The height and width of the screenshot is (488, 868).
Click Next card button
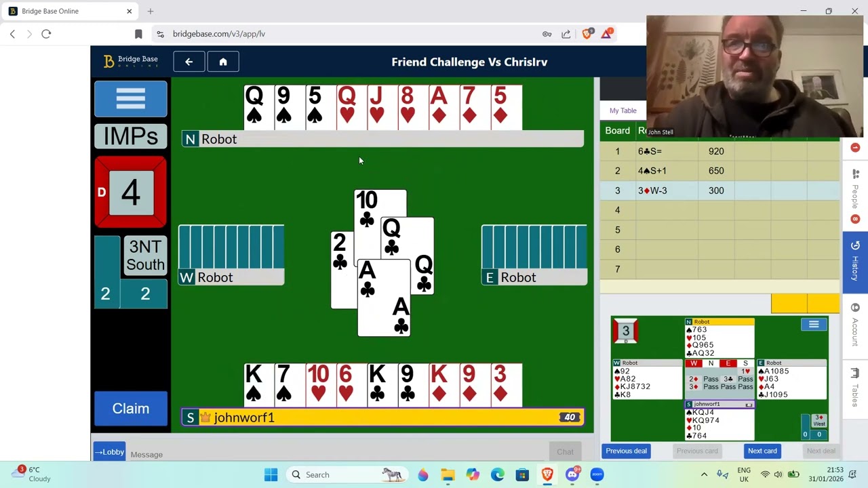762,451
